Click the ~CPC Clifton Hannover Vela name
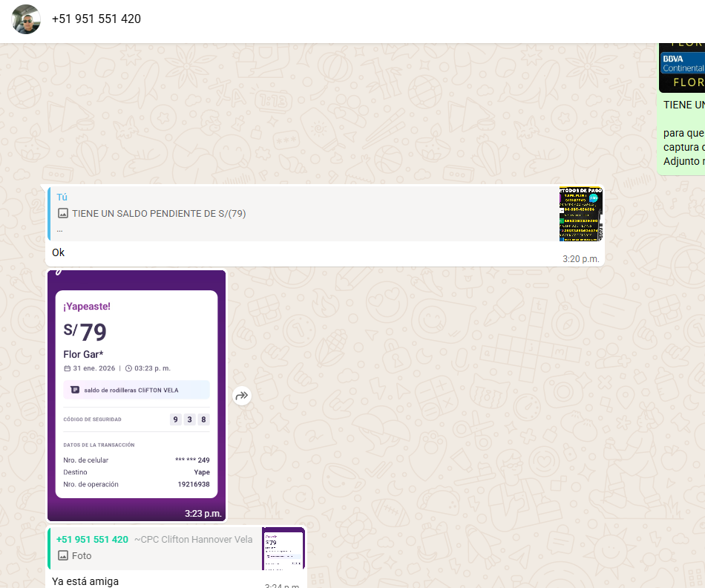705x588 pixels. 193,540
